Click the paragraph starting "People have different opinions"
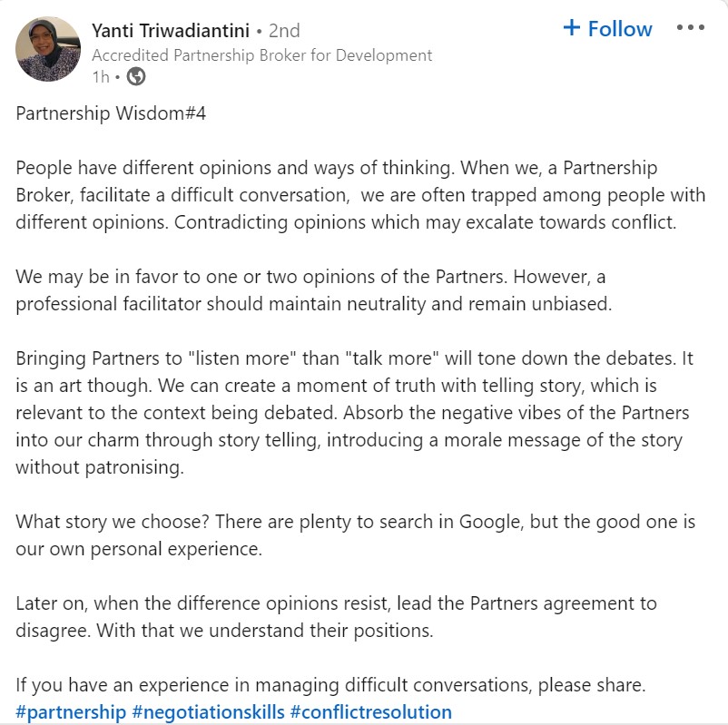The height and width of the screenshot is (725, 728). pos(345,195)
